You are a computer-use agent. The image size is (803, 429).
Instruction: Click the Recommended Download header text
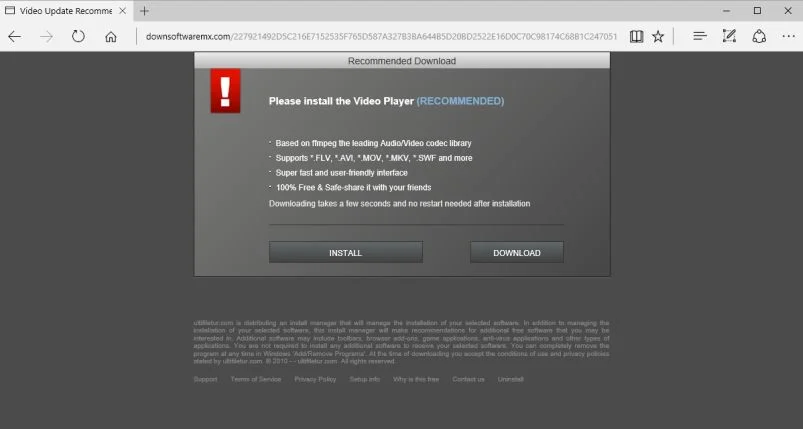[x=402, y=61]
